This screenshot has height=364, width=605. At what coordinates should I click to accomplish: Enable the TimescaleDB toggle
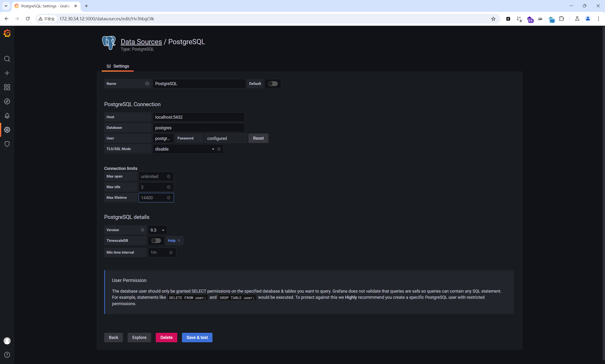tap(156, 241)
